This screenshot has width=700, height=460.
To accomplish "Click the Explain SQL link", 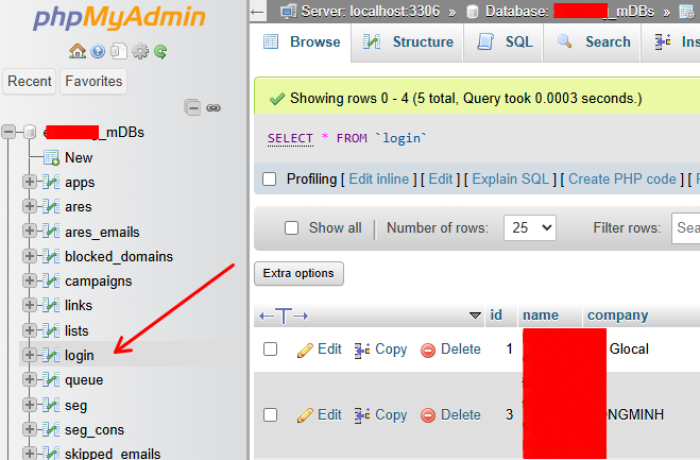I will coord(510,179).
